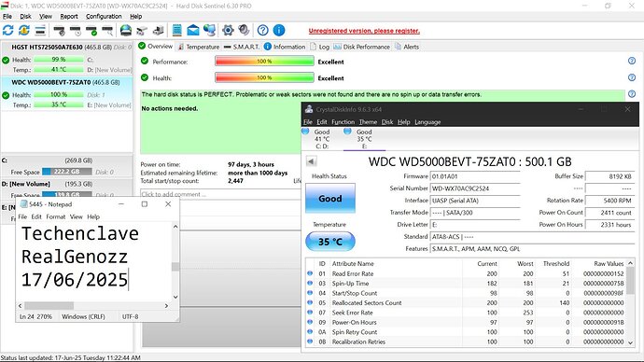The height and width of the screenshot is (362, 644).
Task: Click the 35 °C temperature button
Action: coord(330,242)
